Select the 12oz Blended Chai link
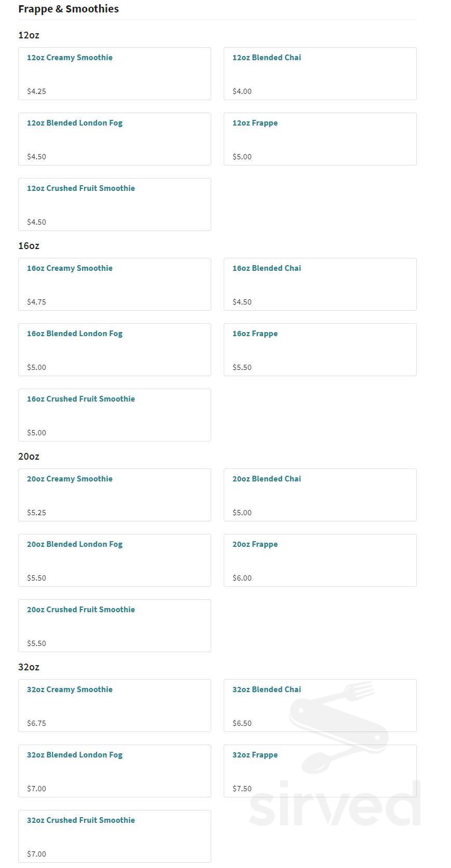This screenshot has width=451, height=868. pyautogui.click(x=267, y=58)
